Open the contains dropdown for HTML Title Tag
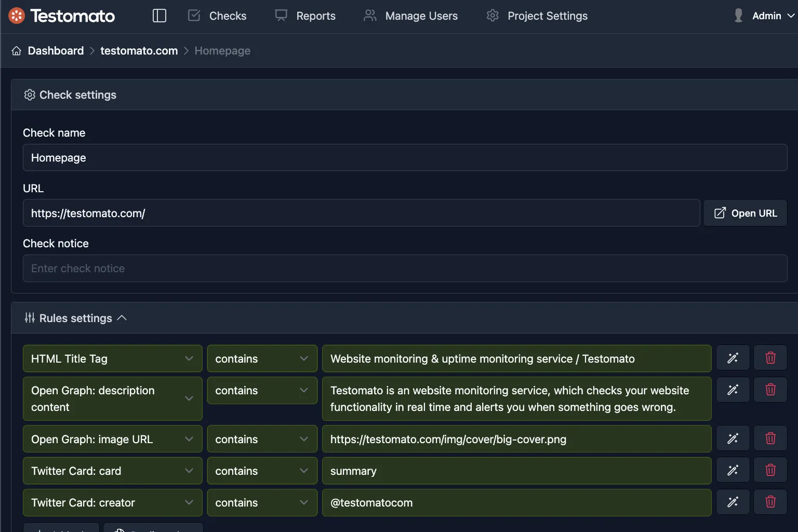 coord(262,358)
